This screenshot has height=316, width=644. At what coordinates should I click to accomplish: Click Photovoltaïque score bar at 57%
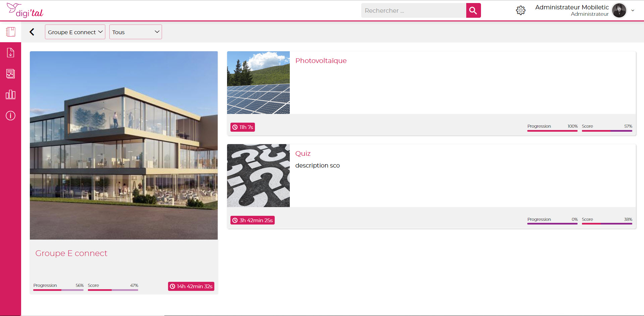click(x=607, y=131)
